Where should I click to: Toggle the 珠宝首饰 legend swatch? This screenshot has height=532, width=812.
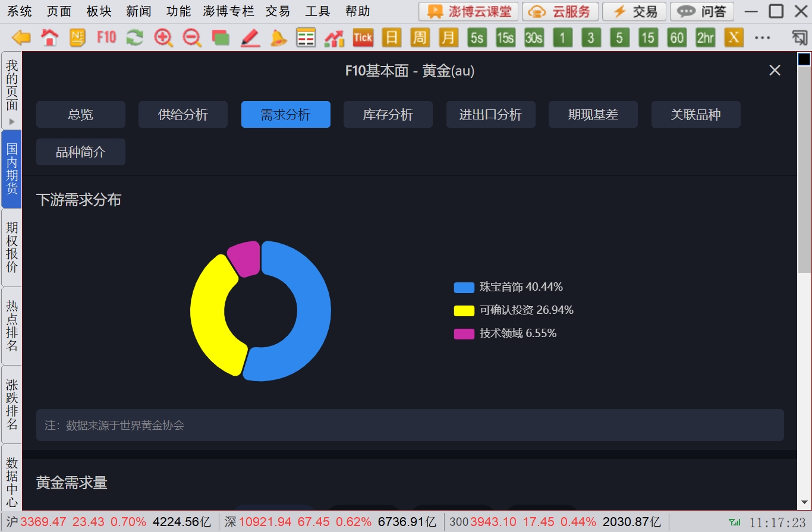tap(464, 287)
